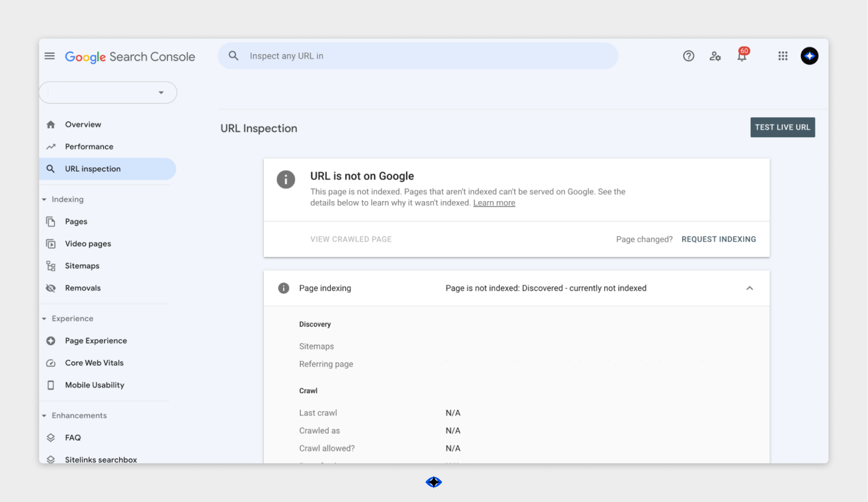Open the user settings icon
The width and height of the screenshot is (868, 502).
715,56
